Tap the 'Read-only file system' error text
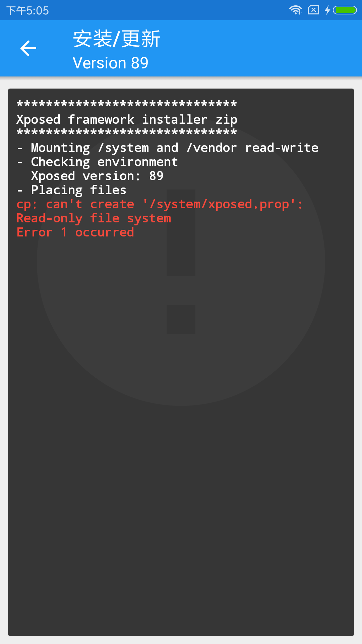The width and height of the screenshot is (362, 644). (94, 218)
